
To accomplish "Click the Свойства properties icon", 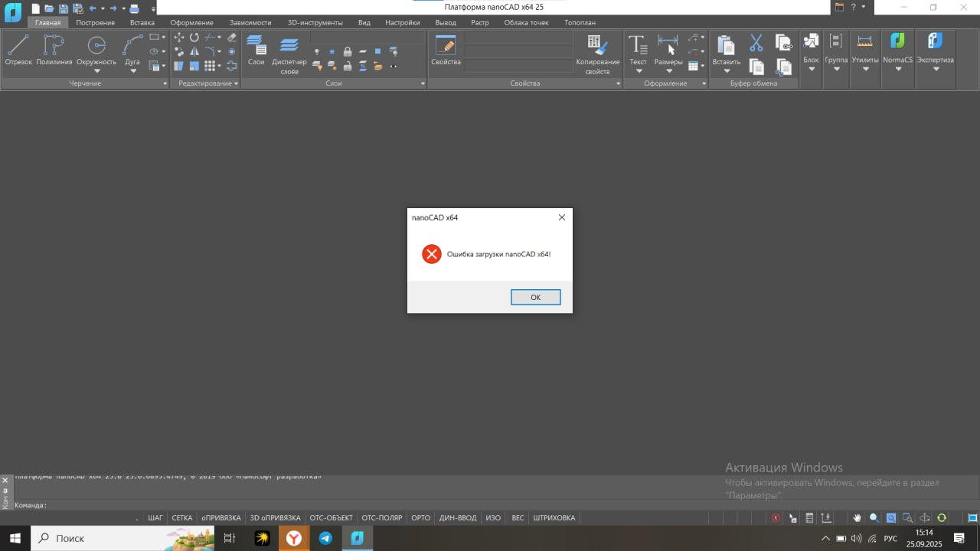I will tap(446, 50).
